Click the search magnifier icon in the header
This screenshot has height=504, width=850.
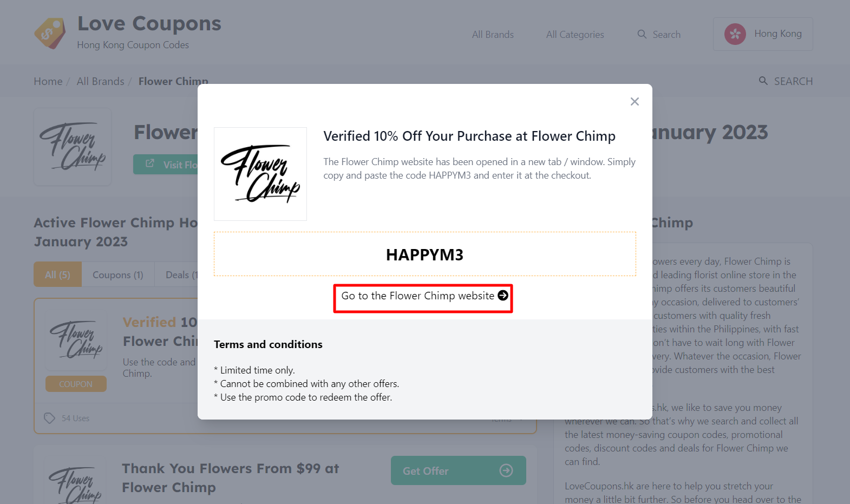pos(642,34)
